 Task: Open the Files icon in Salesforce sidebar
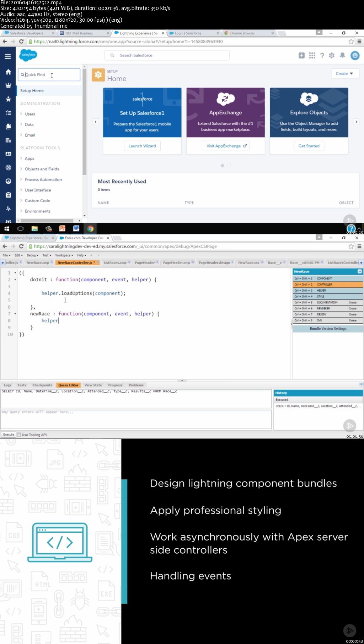click(8, 127)
